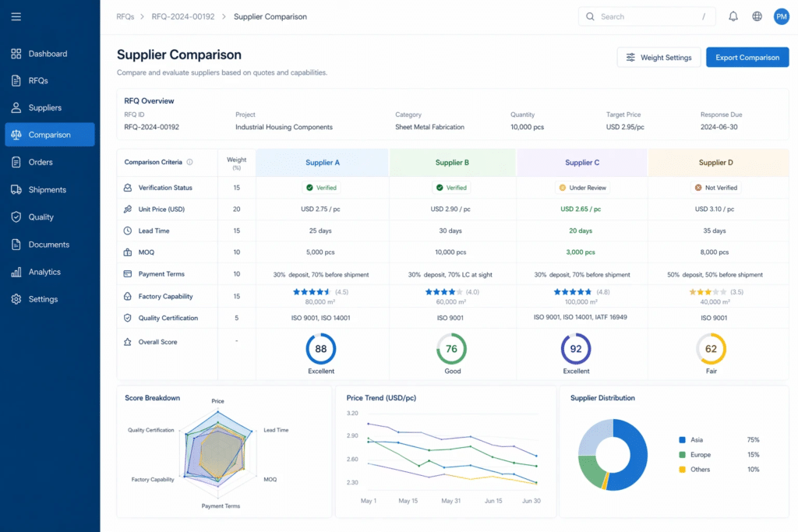Image resolution: width=798 pixels, height=532 pixels.
Task: Click the Settings gear icon in sidebar
Action: click(16, 299)
